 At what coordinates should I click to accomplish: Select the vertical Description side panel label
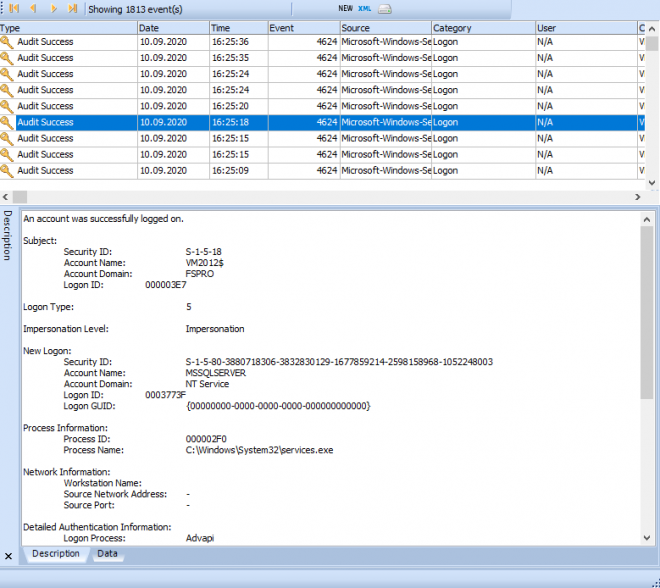7,236
